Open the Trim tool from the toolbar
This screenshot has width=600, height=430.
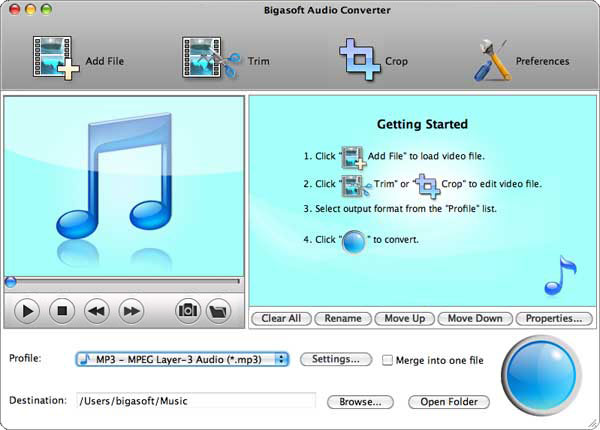[x=211, y=58]
